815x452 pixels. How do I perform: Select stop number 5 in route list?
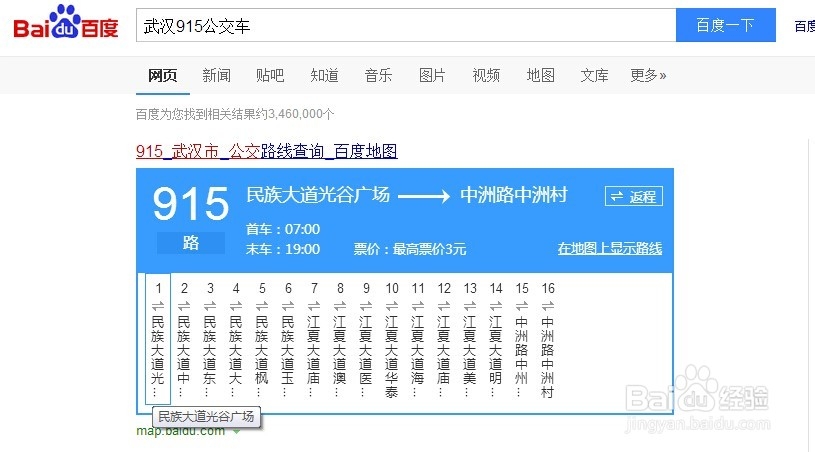pos(262,339)
